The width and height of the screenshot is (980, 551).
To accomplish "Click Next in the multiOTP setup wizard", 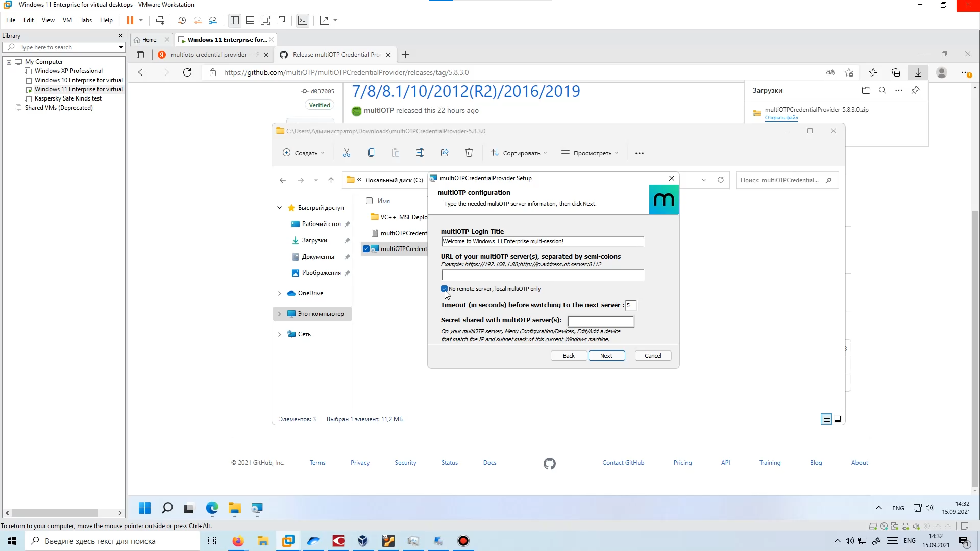I will click(606, 356).
